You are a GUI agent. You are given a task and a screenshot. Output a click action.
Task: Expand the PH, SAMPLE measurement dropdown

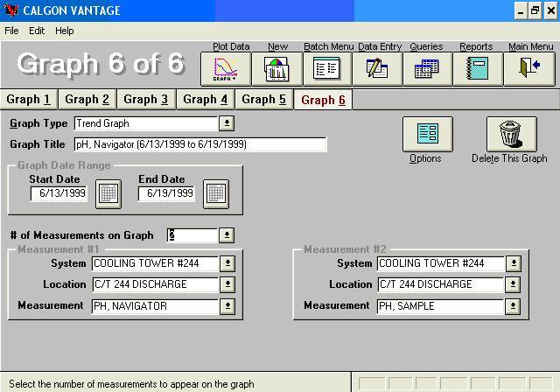click(x=513, y=306)
